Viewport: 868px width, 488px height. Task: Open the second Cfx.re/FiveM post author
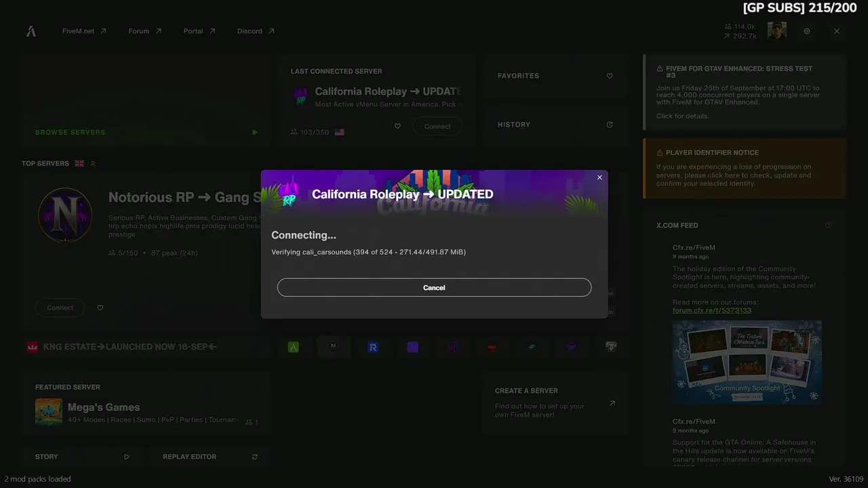click(694, 421)
